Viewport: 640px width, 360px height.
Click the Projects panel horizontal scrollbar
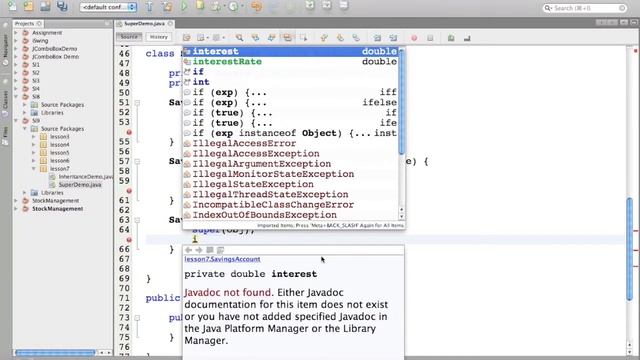56,352
